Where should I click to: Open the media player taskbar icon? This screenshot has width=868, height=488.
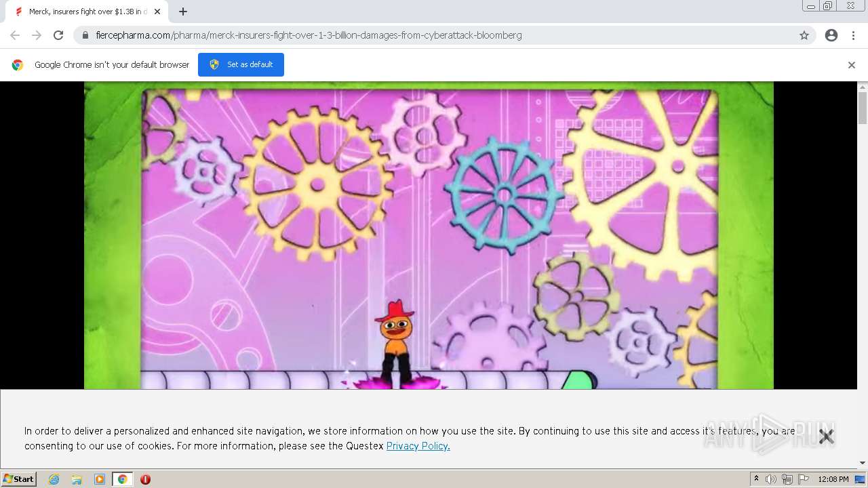tap(100, 479)
